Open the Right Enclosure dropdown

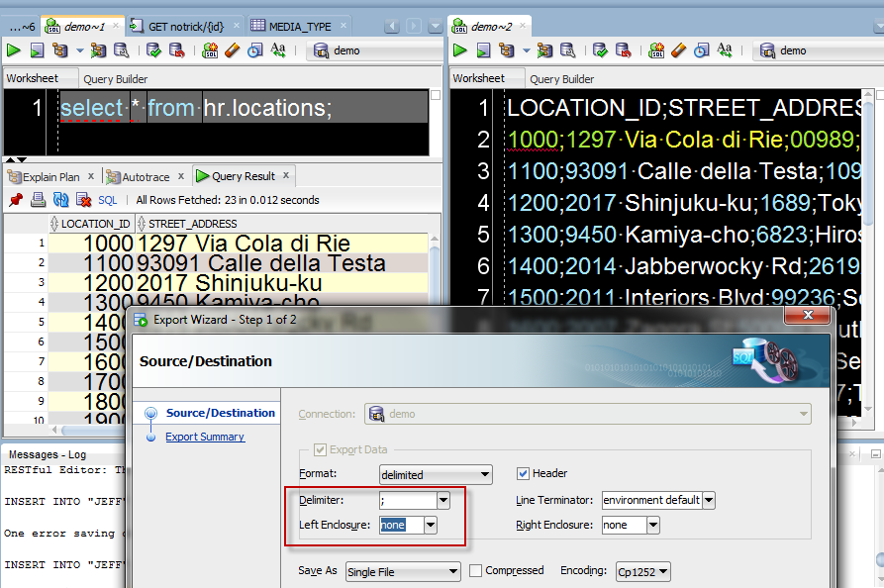coord(652,525)
